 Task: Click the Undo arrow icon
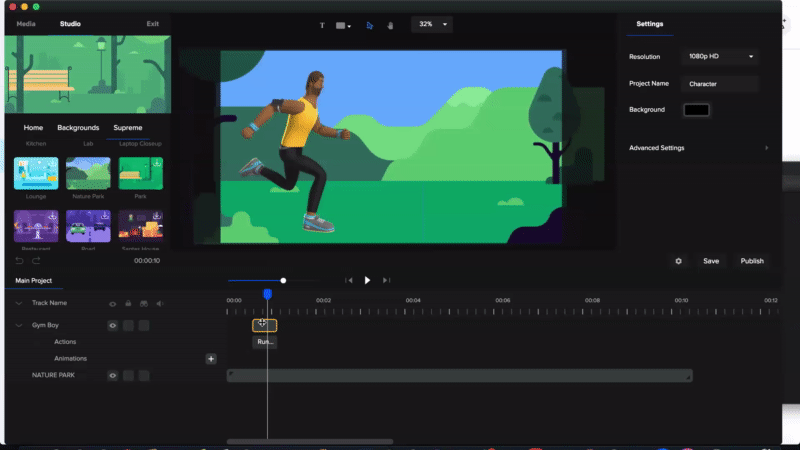tap(19, 260)
